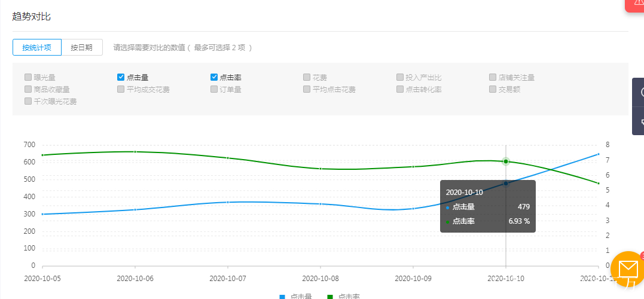This screenshot has width=644, height=299.
Task: Enable the 交易额 checkbox
Action: tap(493, 89)
